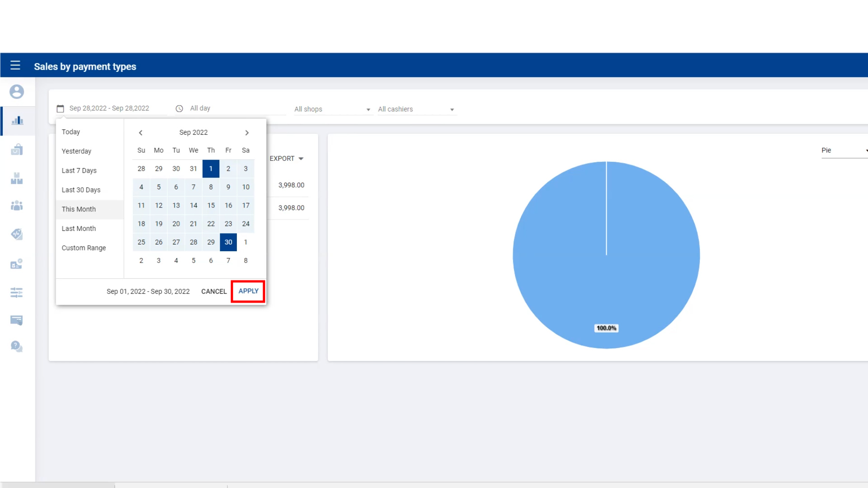Expand the All cashiers dropdown
Screen dimensions: 868x488
coord(416,109)
